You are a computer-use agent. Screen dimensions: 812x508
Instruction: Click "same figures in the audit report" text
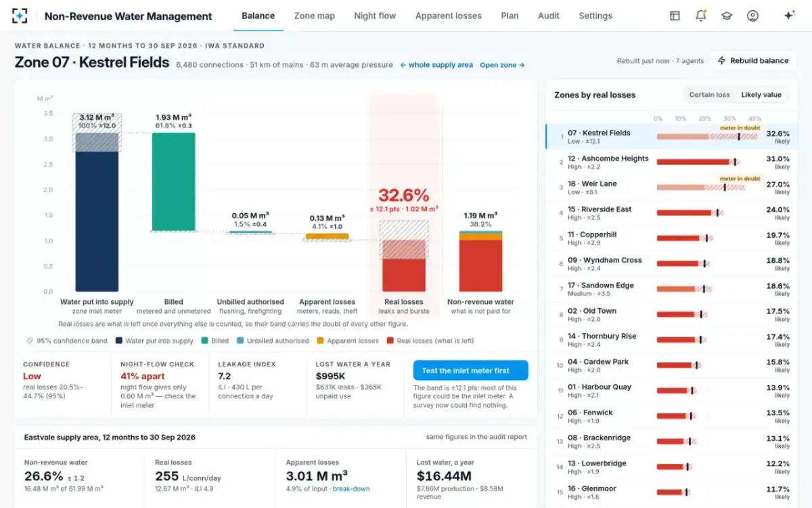point(476,437)
